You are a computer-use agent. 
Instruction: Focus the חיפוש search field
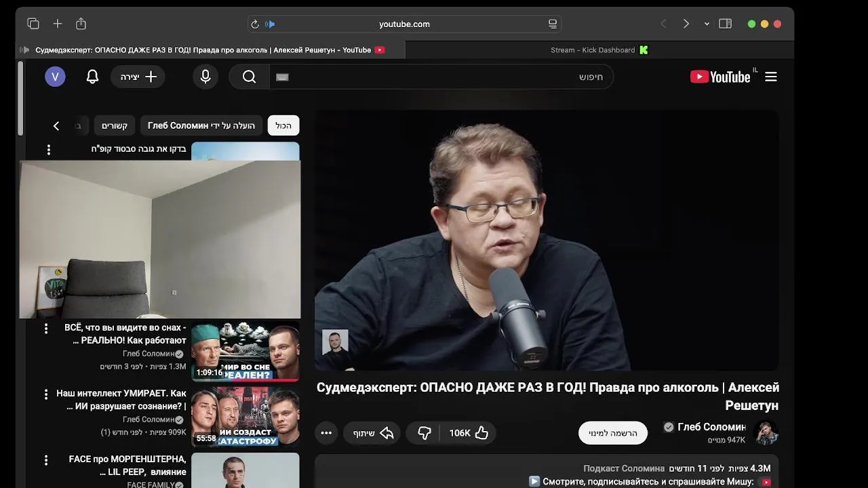[x=441, y=77]
